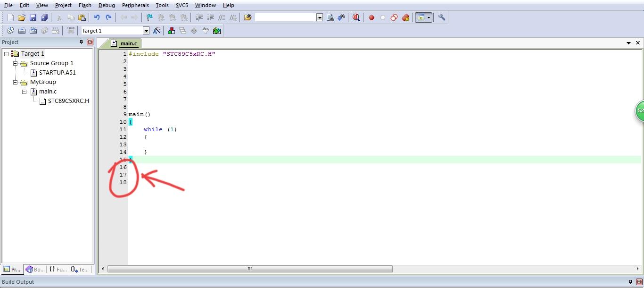
Task: Close the active editor tab
Action: click(x=638, y=43)
